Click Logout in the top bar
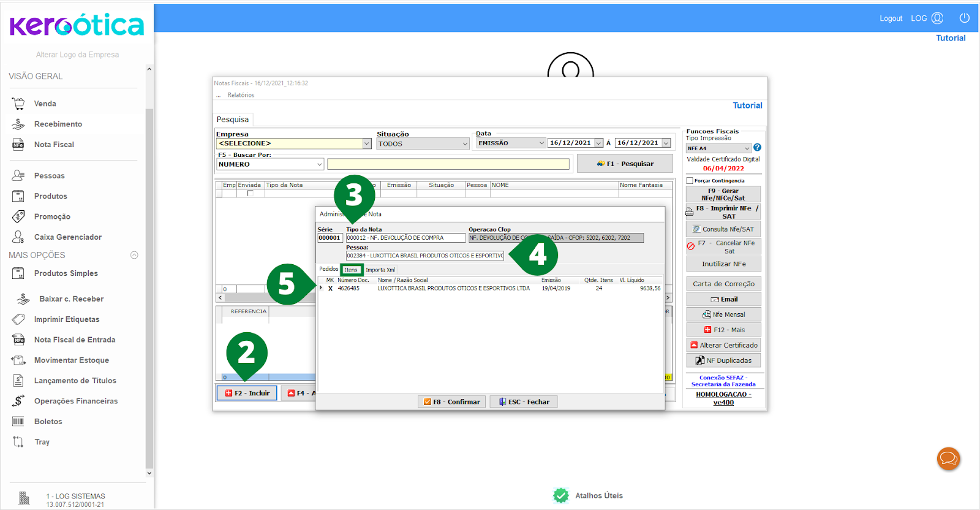980x510 pixels. click(x=891, y=18)
